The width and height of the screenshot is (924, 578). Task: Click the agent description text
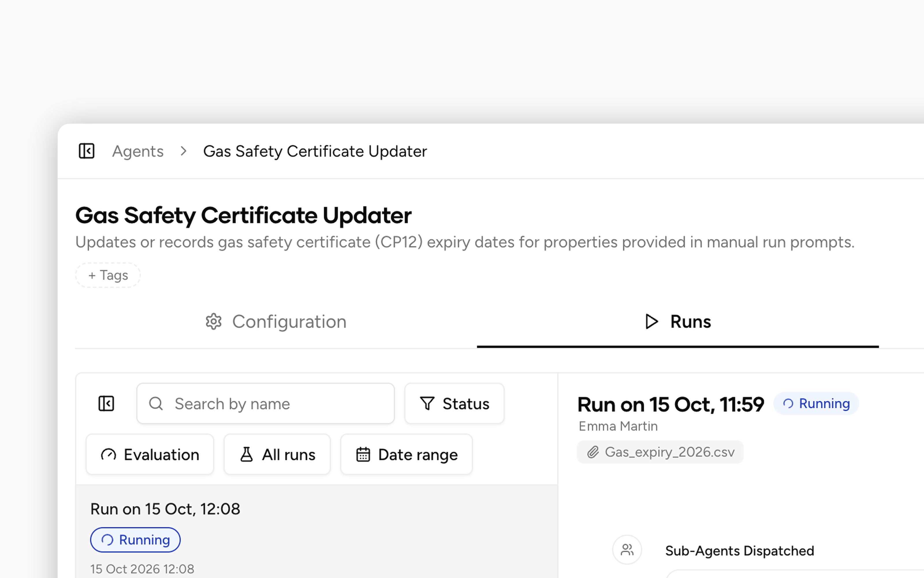click(x=465, y=242)
